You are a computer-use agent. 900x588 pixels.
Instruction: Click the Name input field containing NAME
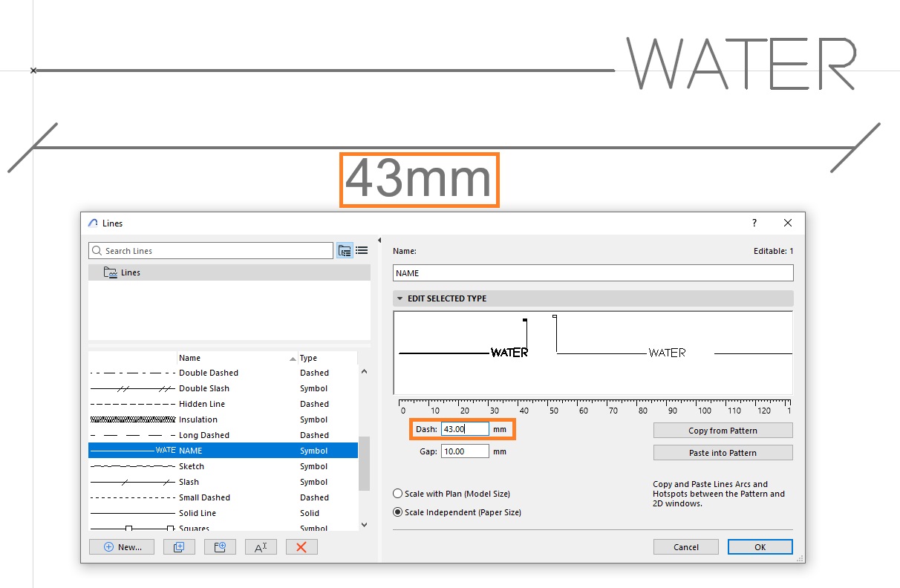(x=593, y=273)
